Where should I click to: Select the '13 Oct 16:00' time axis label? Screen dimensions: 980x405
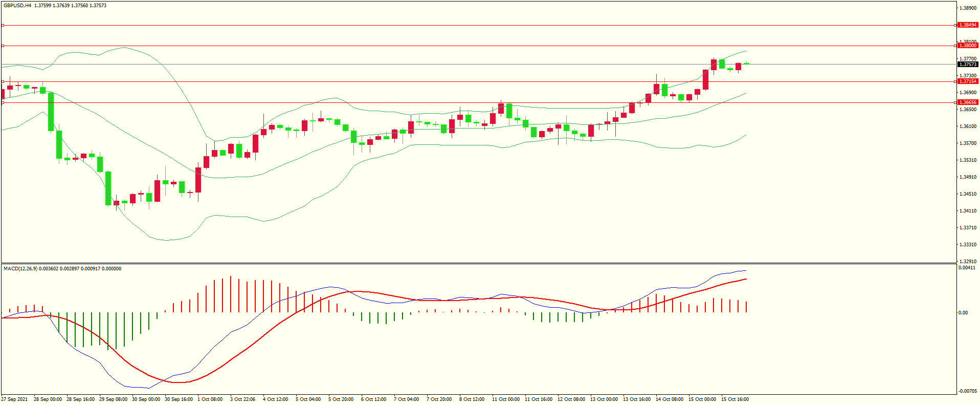(636, 399)
